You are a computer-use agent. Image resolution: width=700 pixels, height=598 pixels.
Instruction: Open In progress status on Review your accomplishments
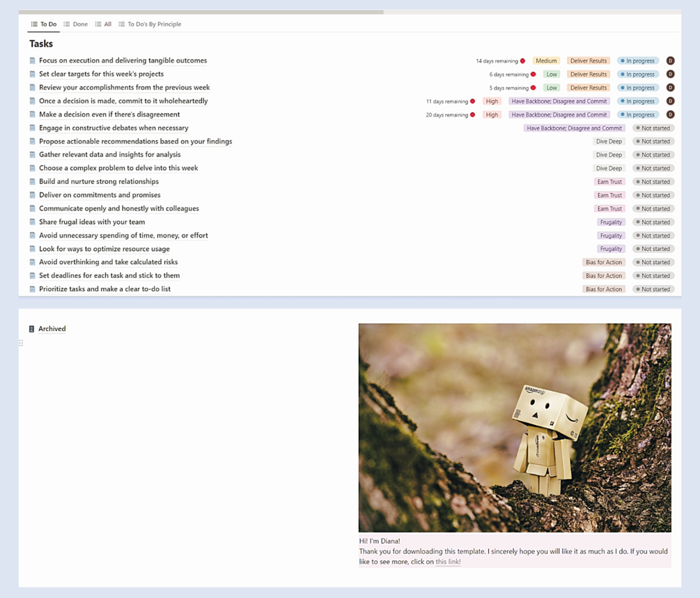tap(638, 88)
